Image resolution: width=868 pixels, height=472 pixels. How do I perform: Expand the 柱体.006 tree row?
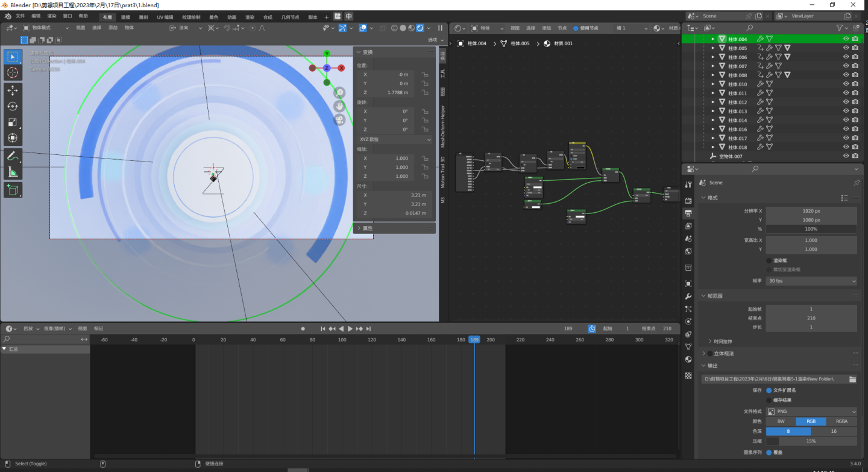pyautogui.click(x=712, y=57)
